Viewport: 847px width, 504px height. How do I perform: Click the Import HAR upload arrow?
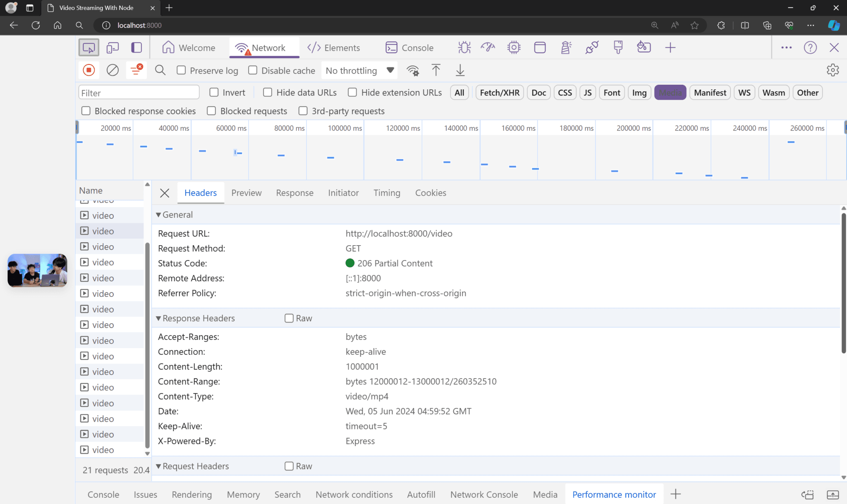point(436,70)
